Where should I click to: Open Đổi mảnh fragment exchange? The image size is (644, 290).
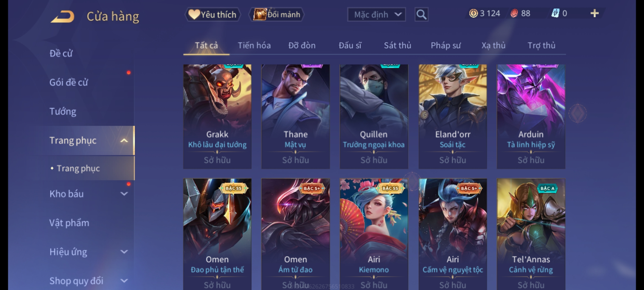276,15
